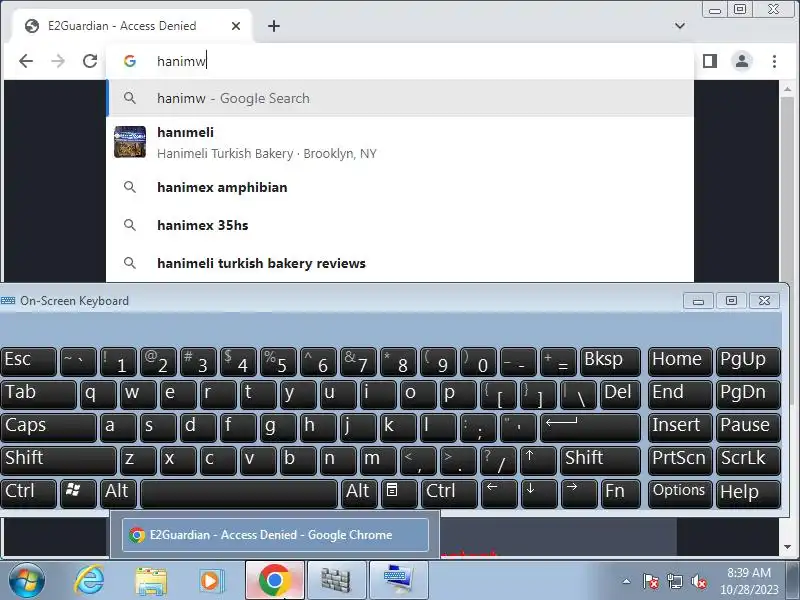Choose the 'hanimw - Google Search' suggestion
800x600 pixels.
pos(400,98)
